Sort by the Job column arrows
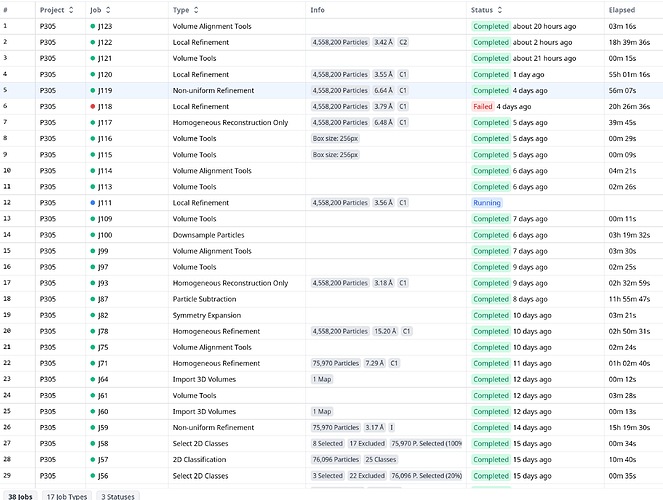This screenshot has width=663, height=500. pyautogui.click(x=108, y=10)
